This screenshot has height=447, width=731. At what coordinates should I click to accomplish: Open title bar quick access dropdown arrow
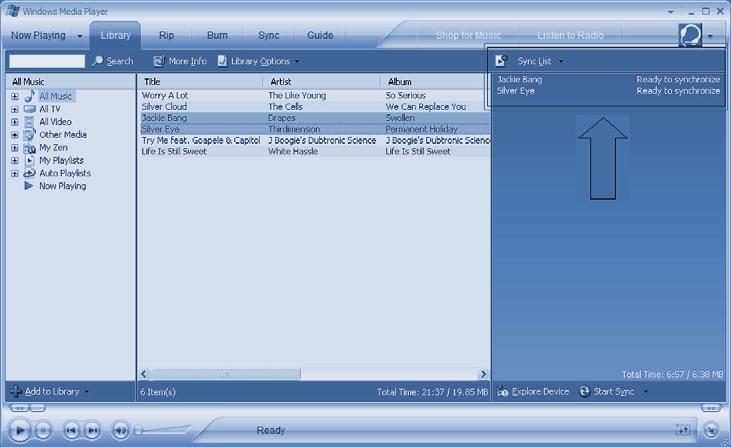[670, 12]
